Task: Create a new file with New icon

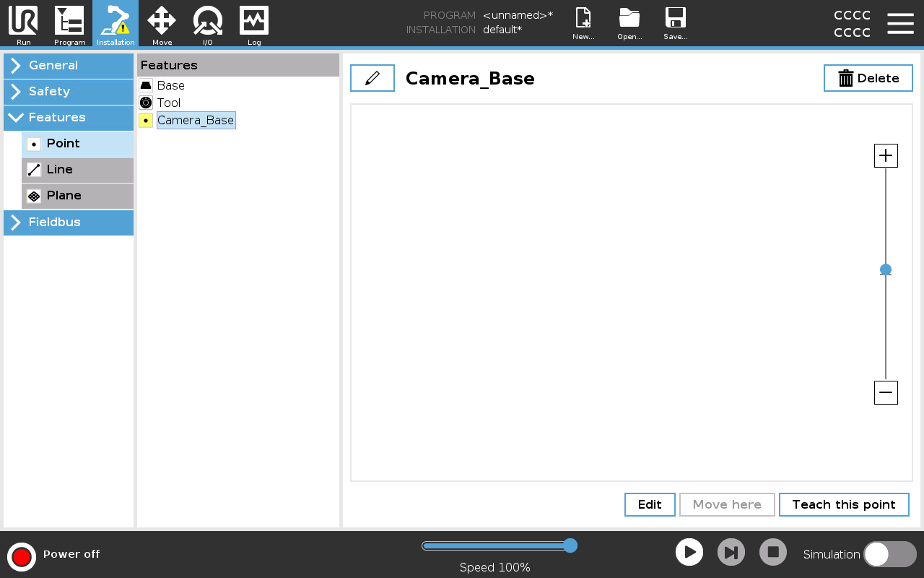Action: (x=583, y=23)
